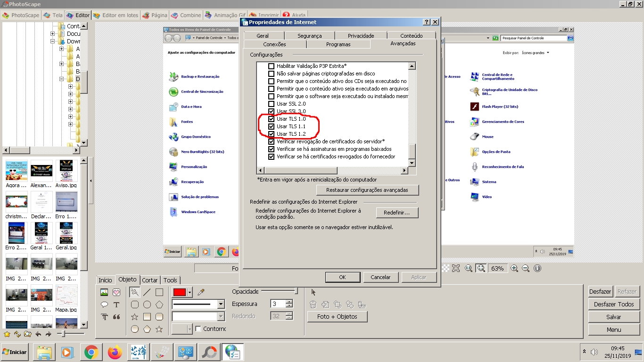Click the zoom out magnifier icon

tap(526, 268)
